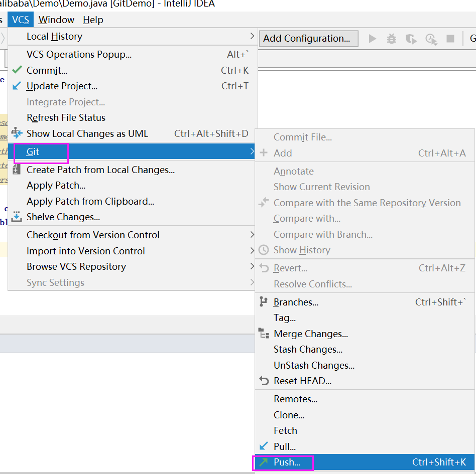The image size is (476, 474).
Task: Click the Run with Coverage icon
Action: (x=411, y=39)
